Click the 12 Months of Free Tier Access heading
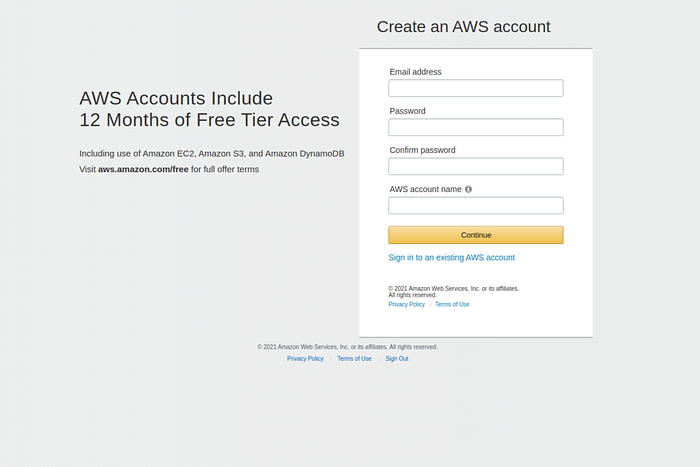Viewport: 700px width, 467px height. (x=209, y=120)
